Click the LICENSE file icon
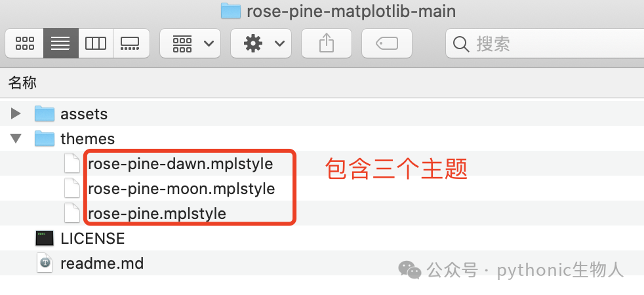 coord(45,239)
